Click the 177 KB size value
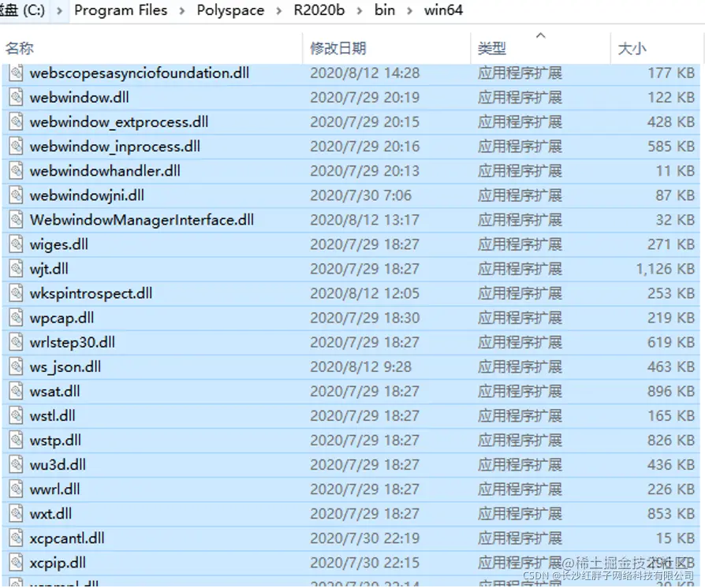705x588 pixels. click(671, 73)
